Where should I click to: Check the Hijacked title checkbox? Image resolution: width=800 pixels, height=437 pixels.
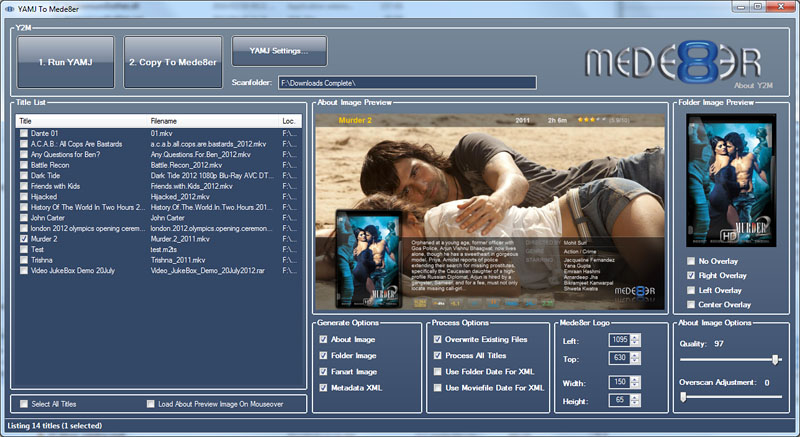(x=23, y=197)
